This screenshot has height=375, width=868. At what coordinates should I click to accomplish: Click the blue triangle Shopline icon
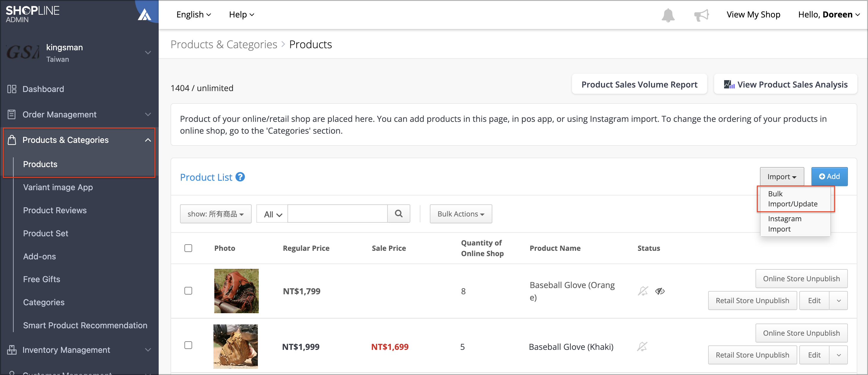(144, 14)
